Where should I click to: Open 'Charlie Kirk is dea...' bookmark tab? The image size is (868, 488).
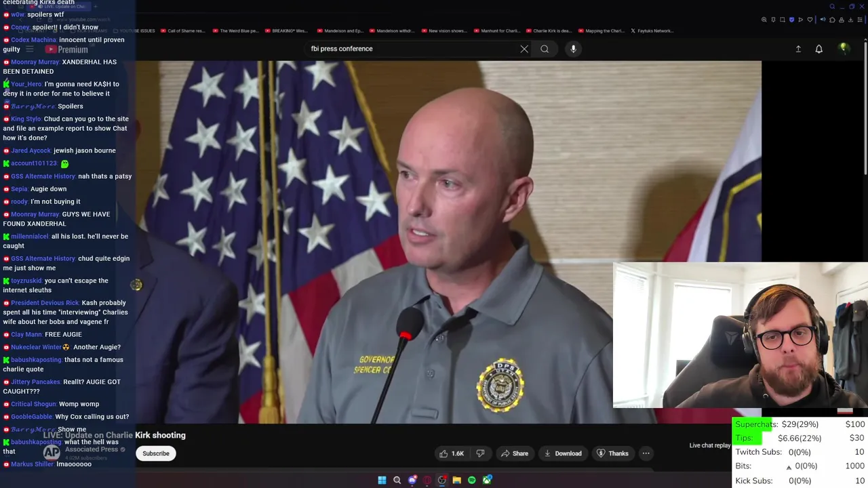pyautogui.click(x=549, y=30)
